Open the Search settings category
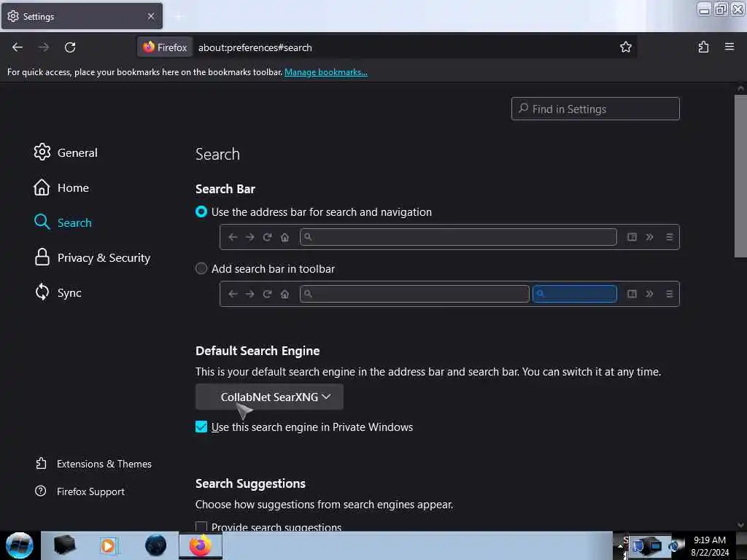The width and height of the screenshot is (747, 560). (x=63, y=222)
